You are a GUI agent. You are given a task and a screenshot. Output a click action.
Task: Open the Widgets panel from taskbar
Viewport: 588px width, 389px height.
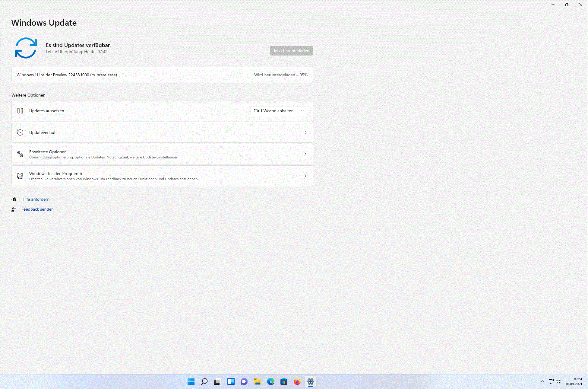point(231,382)
